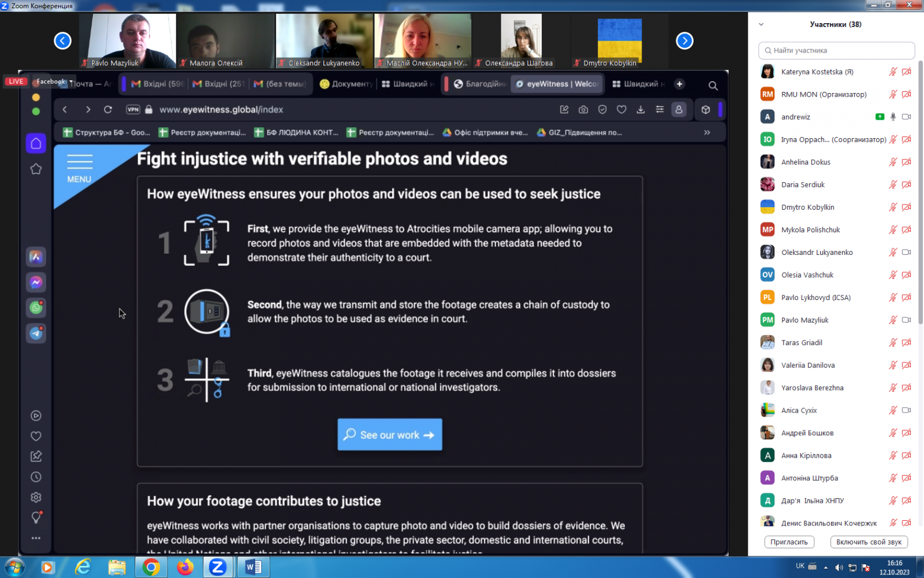Screen dimensions: 924x578
Task: Open browser downloads icon
Action: tap(640, 110)
